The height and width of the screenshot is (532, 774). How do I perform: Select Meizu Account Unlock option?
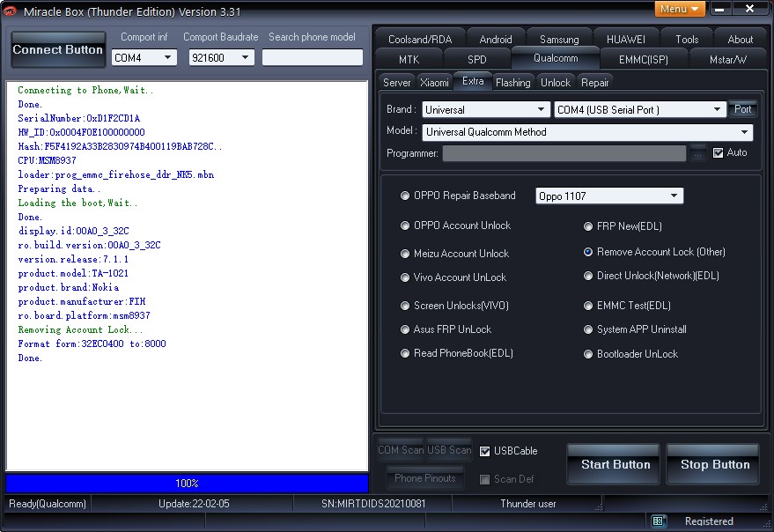(405, 254)
